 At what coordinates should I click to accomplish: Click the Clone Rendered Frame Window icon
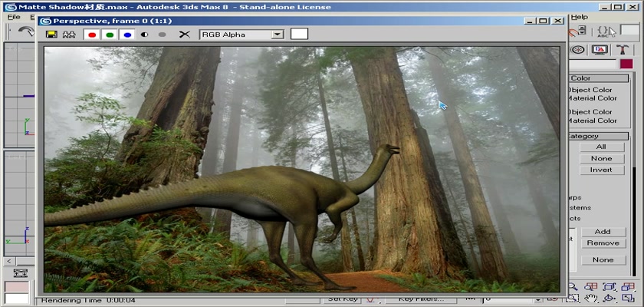click(68, 35)
